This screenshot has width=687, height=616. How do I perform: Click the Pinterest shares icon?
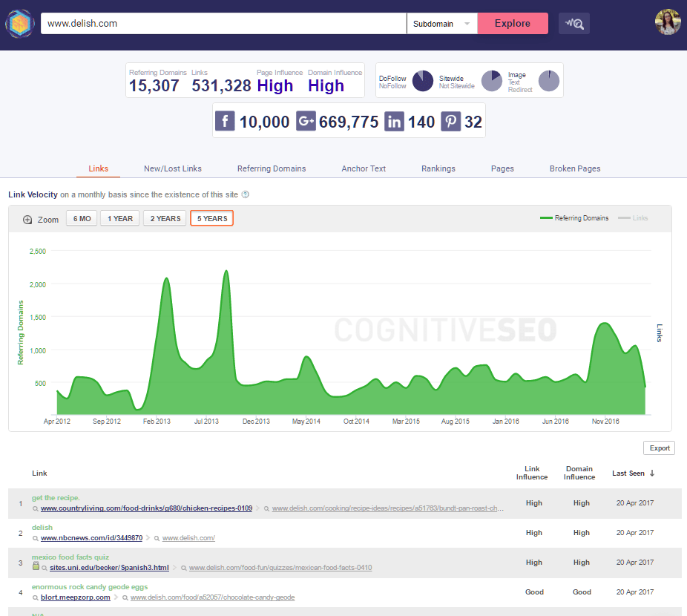pos(450,121)
